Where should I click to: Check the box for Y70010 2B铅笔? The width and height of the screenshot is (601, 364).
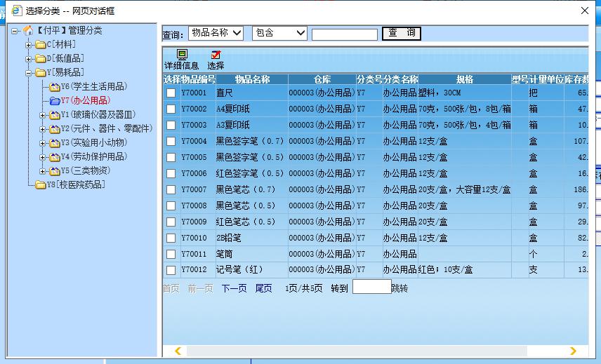pyautogui.click(x=171, y=238)
